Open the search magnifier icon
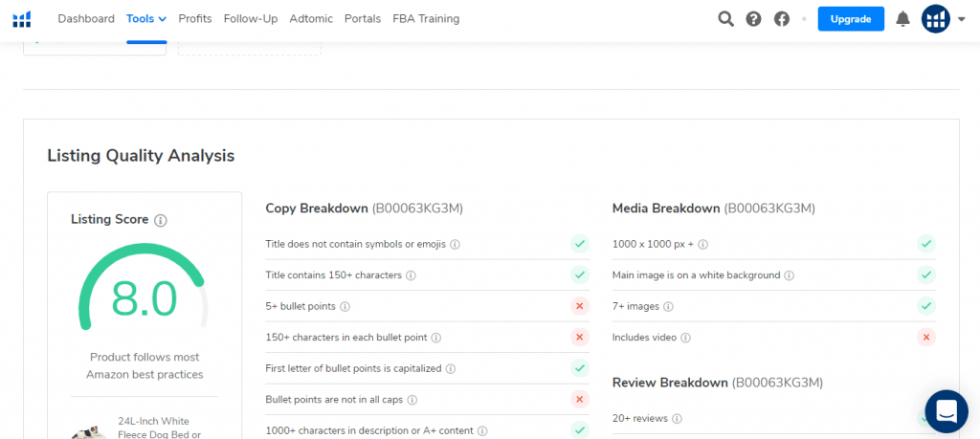 725,19
